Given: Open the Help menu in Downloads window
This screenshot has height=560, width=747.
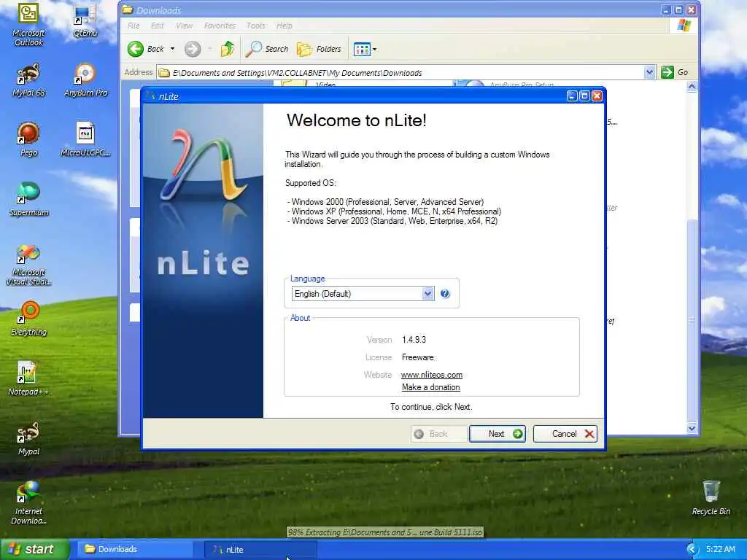Looking at the screenshot, I should pos(285,26).
